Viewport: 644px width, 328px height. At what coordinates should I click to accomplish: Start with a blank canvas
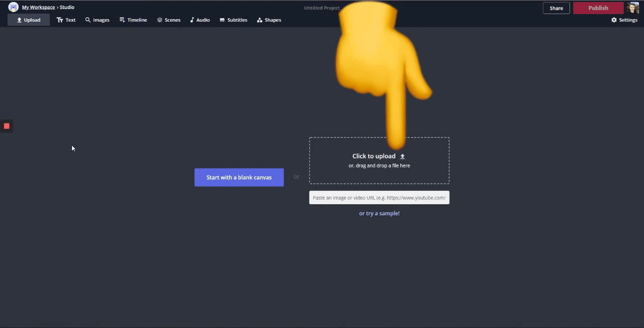click(239, 178)
